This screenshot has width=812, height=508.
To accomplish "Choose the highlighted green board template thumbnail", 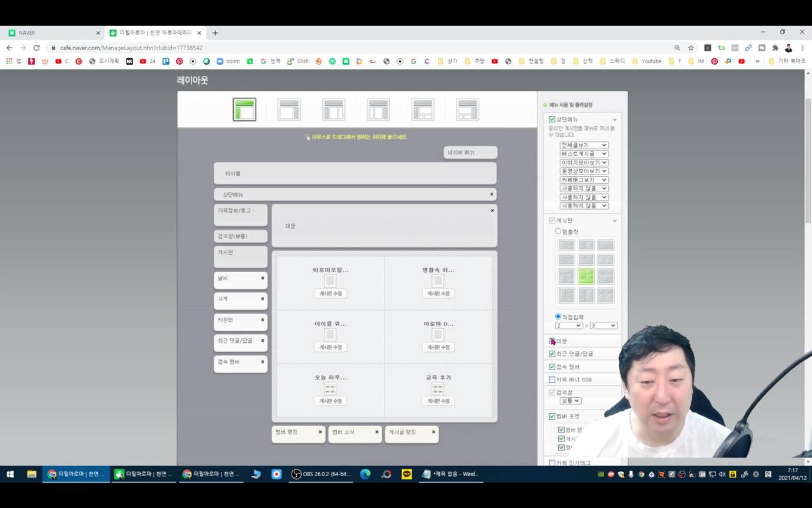I will [x=586, y=276].
